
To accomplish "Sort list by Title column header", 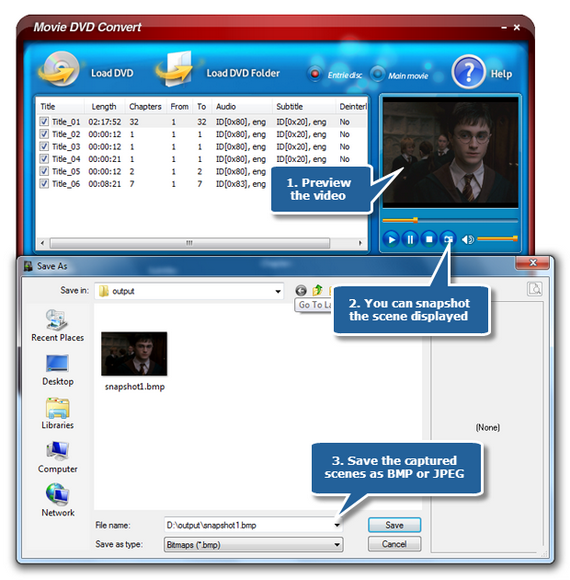I will pos(47,107).
